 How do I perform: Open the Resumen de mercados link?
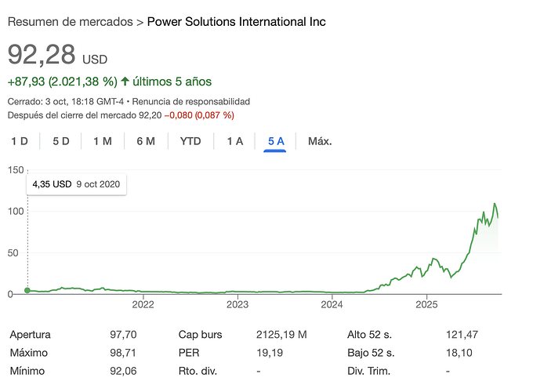(x=70, y=22)
